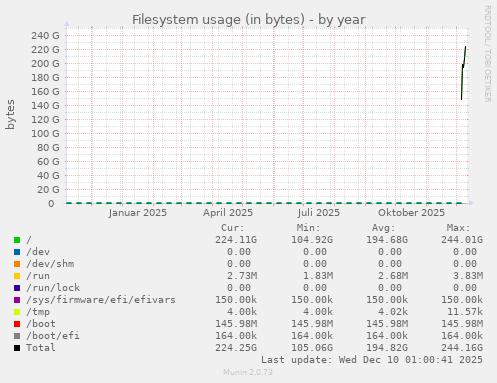Viewport: 497px width, 383px height.
Task: Click the 'Avg:' column header
Action: click(383, 228)
